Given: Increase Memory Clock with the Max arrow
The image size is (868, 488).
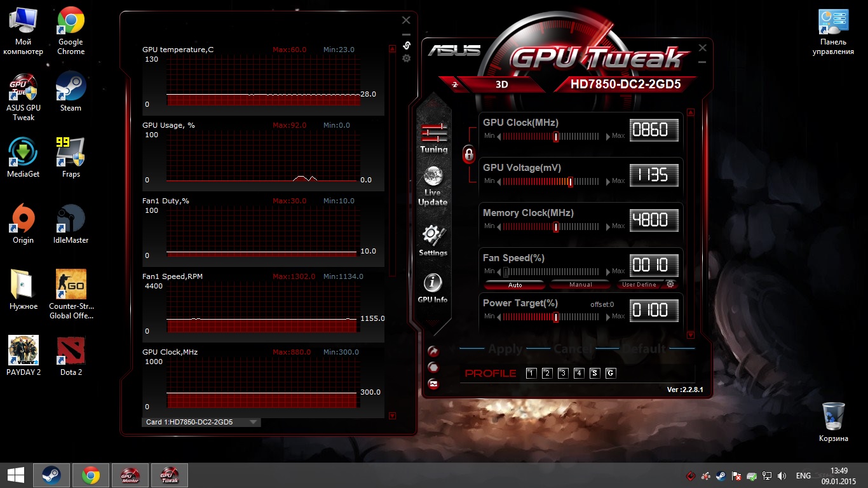Looking at the screenshot, I should point(607,227).
